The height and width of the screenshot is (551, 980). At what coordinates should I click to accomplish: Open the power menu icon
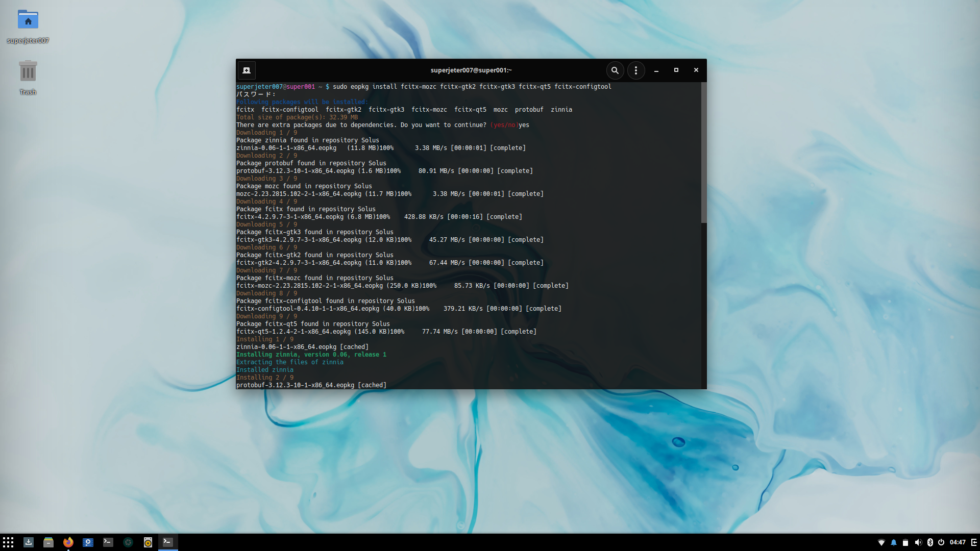point(941,542)
